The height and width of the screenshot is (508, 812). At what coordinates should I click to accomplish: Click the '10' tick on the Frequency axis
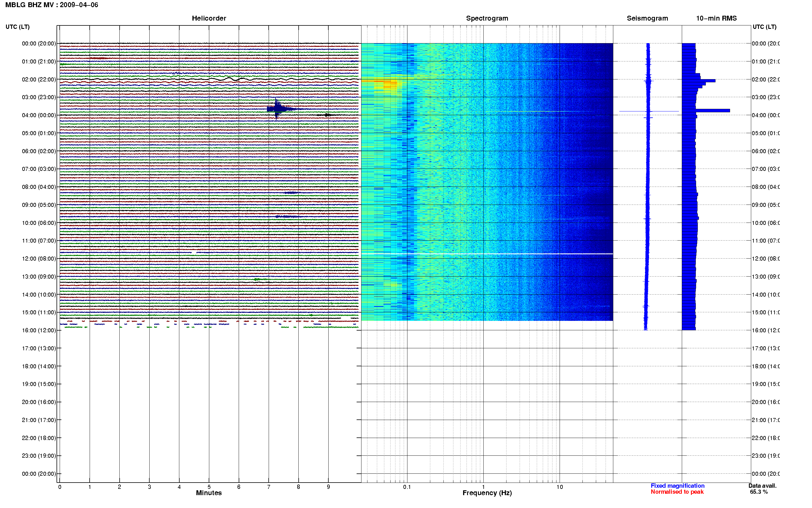560,487
